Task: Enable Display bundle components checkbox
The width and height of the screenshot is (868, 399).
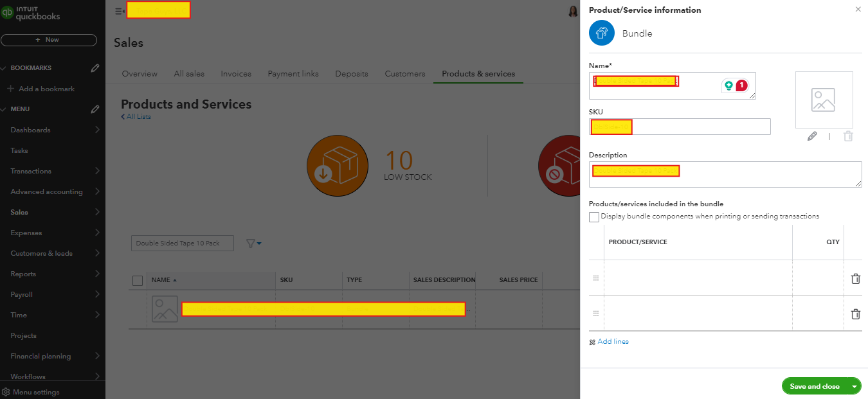Action: 594,217
